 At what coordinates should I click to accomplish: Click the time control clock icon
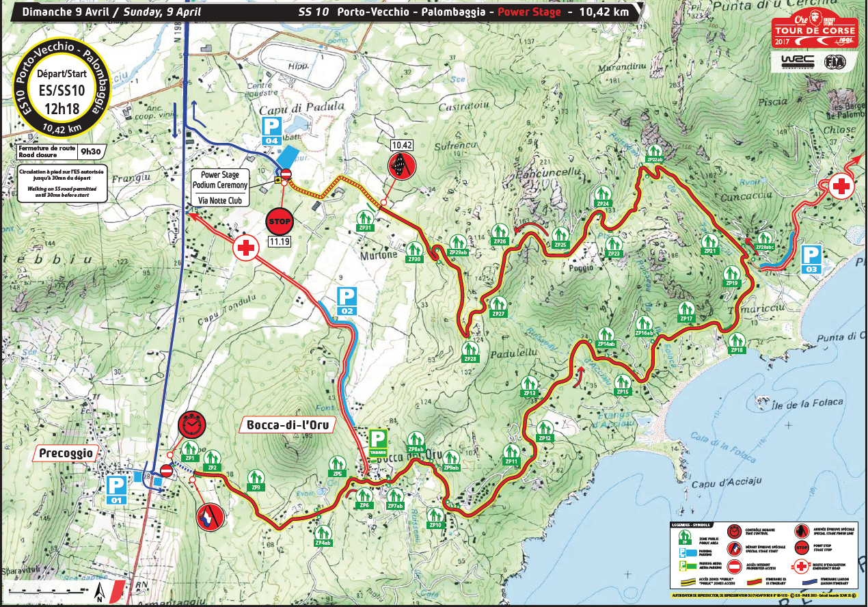click(x=191, y=425)
